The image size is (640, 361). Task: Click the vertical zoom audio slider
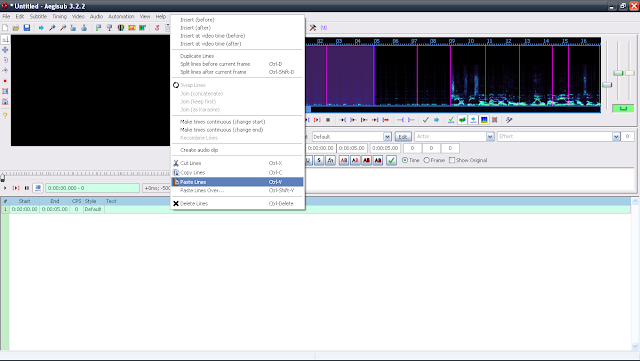tap(618, 73)
